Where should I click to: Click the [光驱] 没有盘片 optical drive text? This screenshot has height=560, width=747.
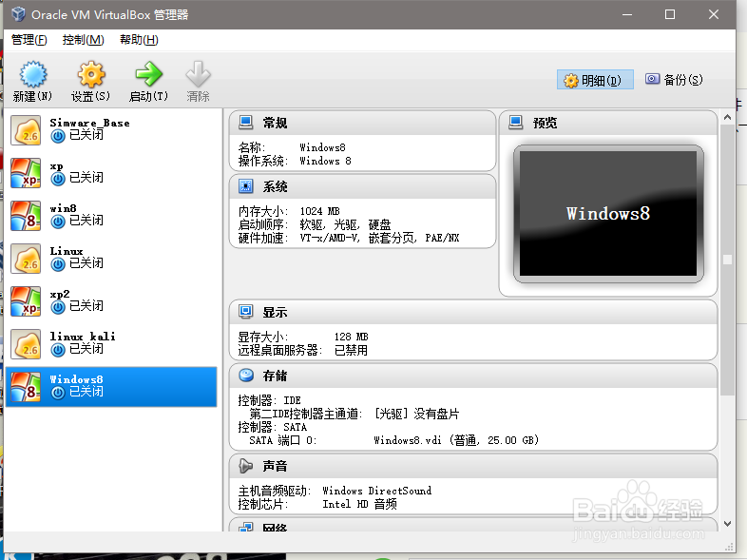(x=417, y=414)
